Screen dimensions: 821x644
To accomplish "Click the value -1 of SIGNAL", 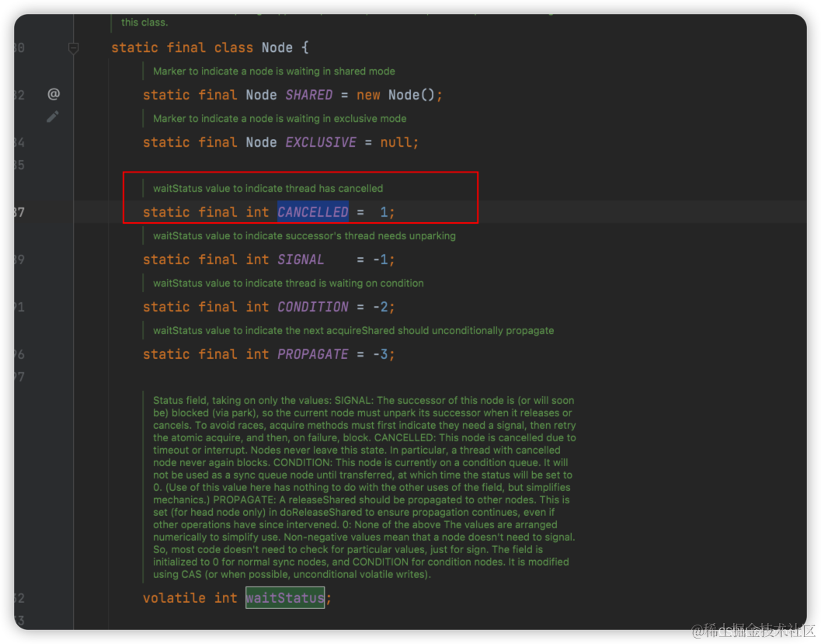I will coord(381,259).
